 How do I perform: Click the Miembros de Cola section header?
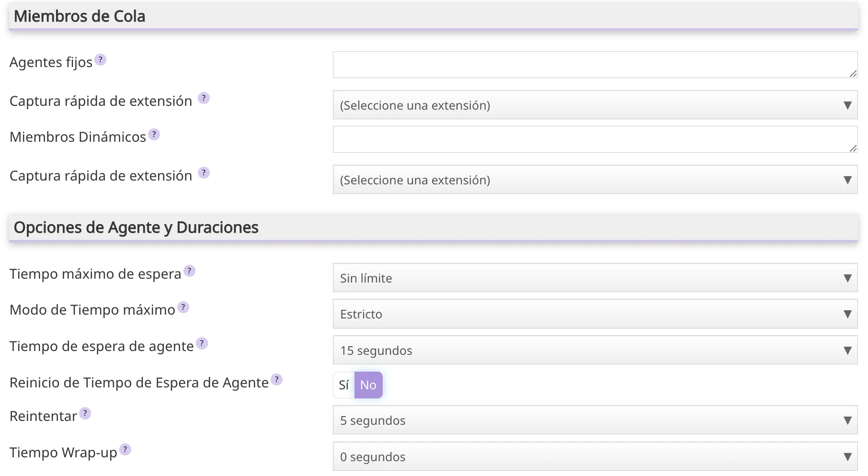point(80,16)
